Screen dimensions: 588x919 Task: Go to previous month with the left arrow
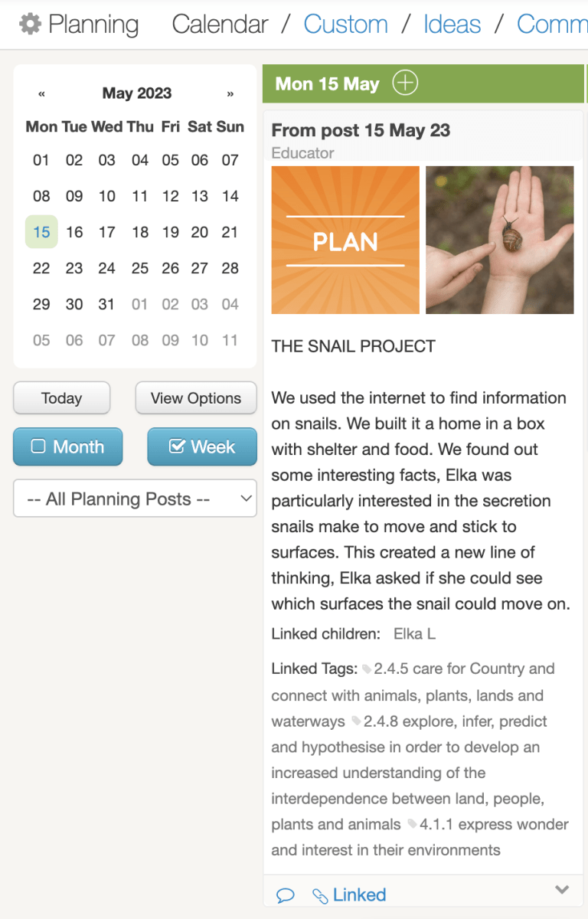click(x=41, y=93)
